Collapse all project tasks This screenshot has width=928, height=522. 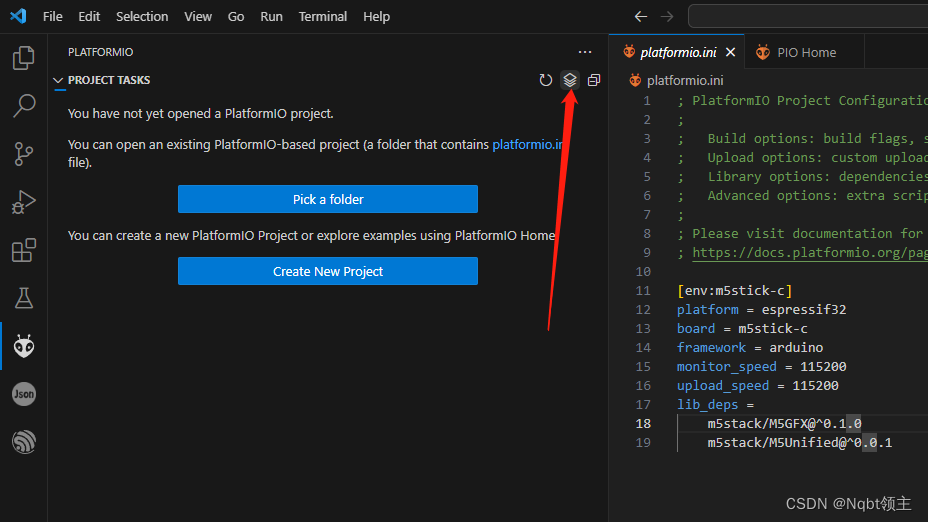pyautogui.click(x=594, y=80)
